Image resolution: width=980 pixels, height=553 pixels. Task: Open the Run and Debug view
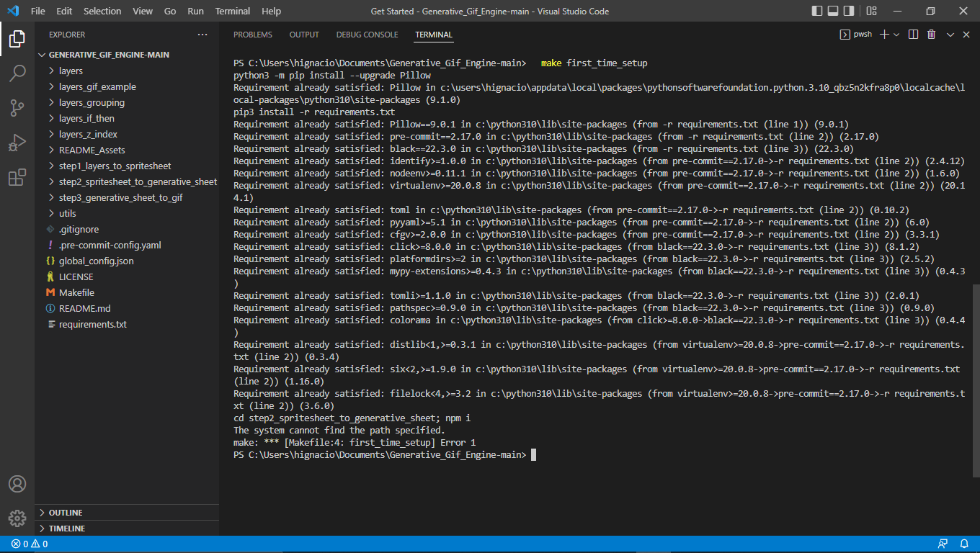coord(17,143)
